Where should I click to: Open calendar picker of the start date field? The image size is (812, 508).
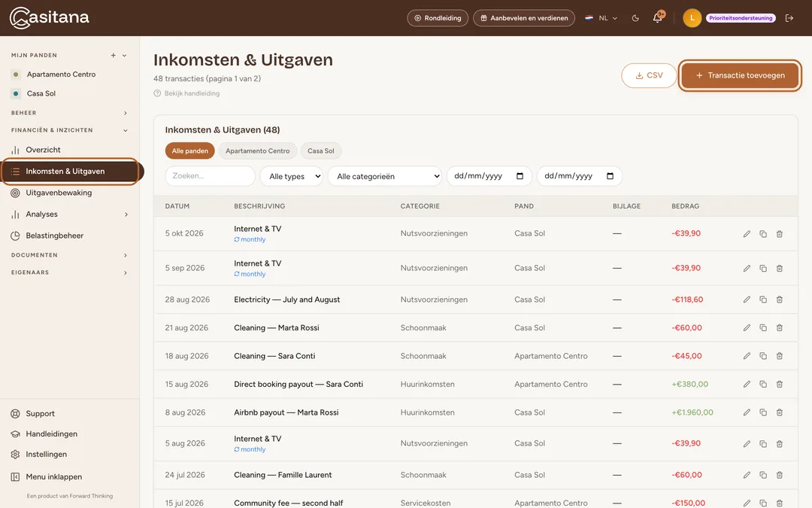[x=520, y=176]
